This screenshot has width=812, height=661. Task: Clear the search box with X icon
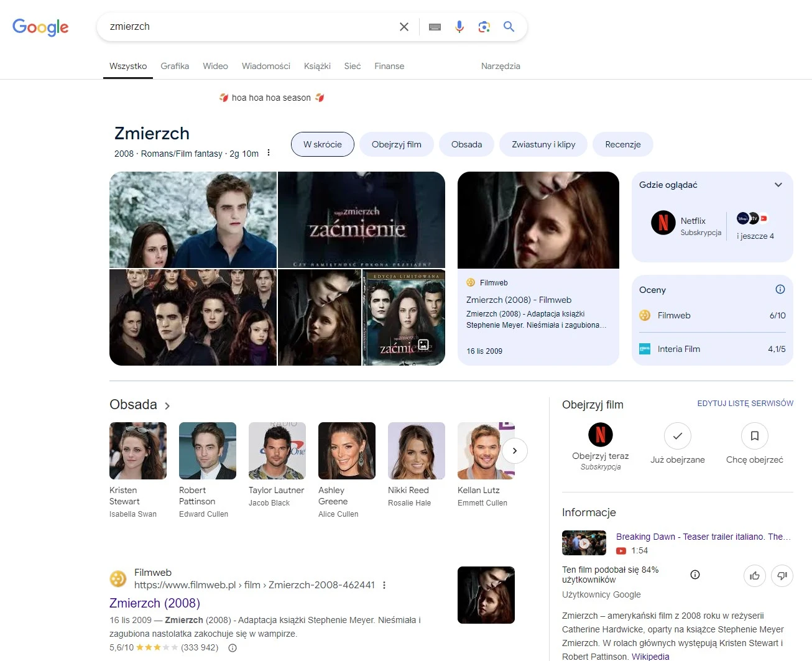click(404, 27)
